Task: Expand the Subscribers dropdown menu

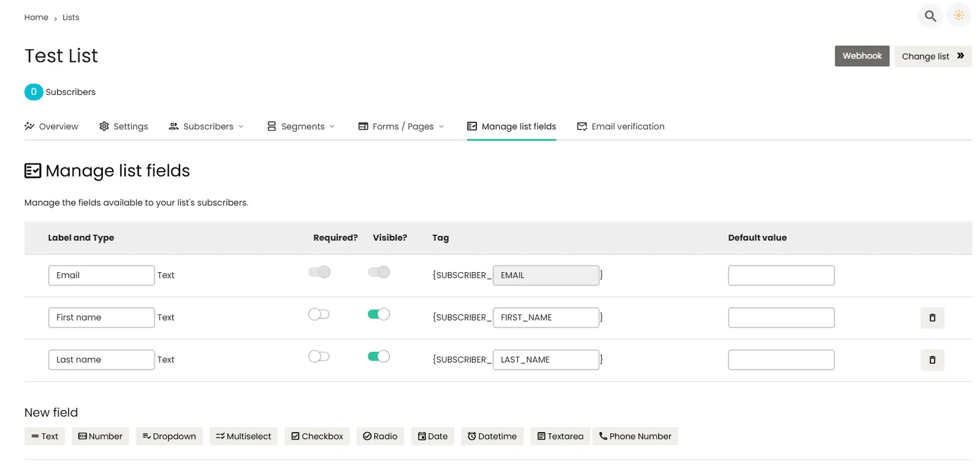Action: pos(206,126)
